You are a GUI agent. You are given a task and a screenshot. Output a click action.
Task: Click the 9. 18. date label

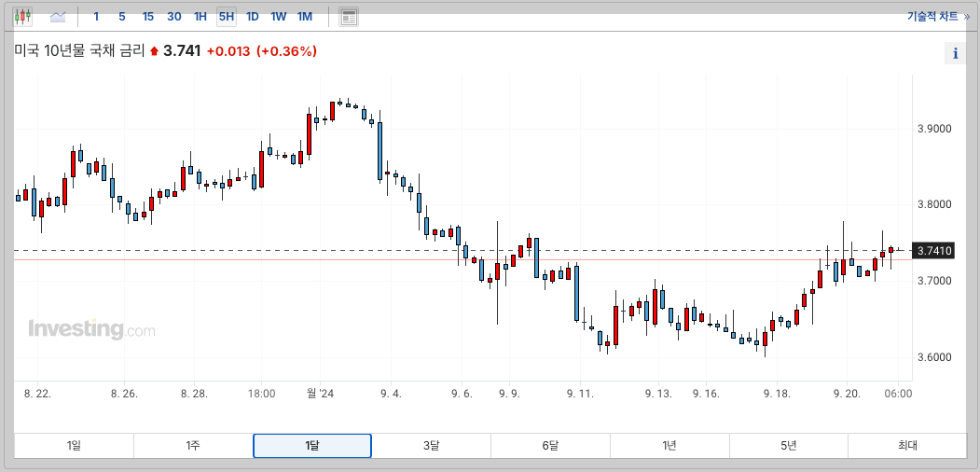(x=777, y=395)
